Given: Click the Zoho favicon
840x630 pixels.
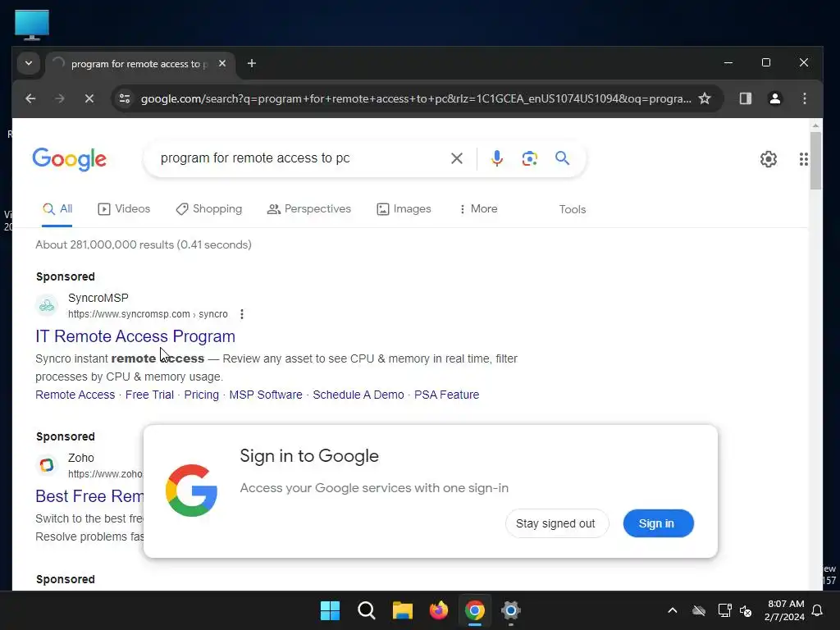Looking at the screenshot, I should 47,465.
